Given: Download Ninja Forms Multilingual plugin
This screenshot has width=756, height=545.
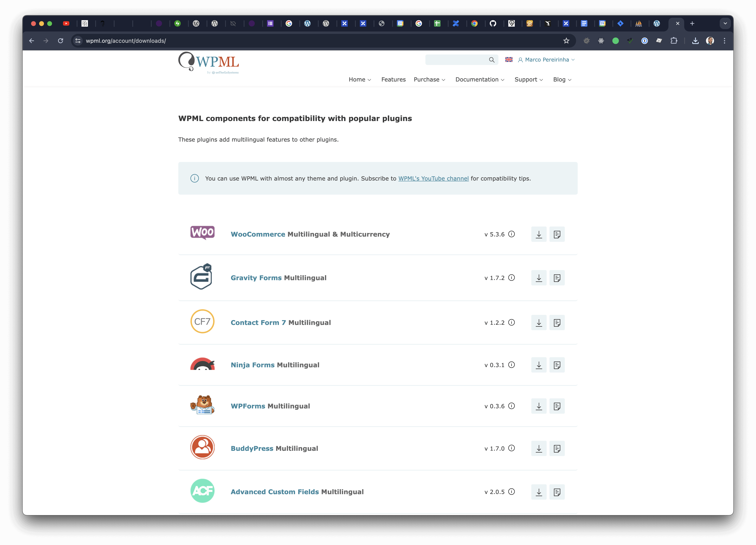Looking at the screenshot, I should [x=539, y=365].
